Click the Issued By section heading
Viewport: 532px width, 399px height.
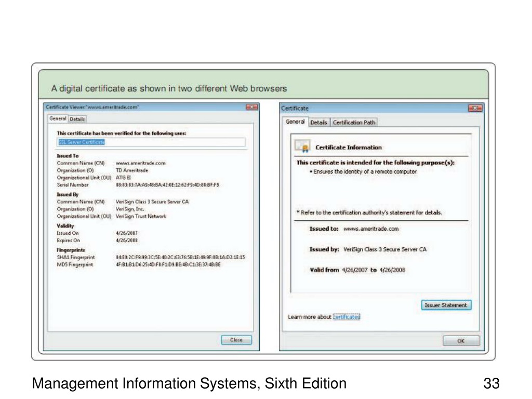point(68,194)
